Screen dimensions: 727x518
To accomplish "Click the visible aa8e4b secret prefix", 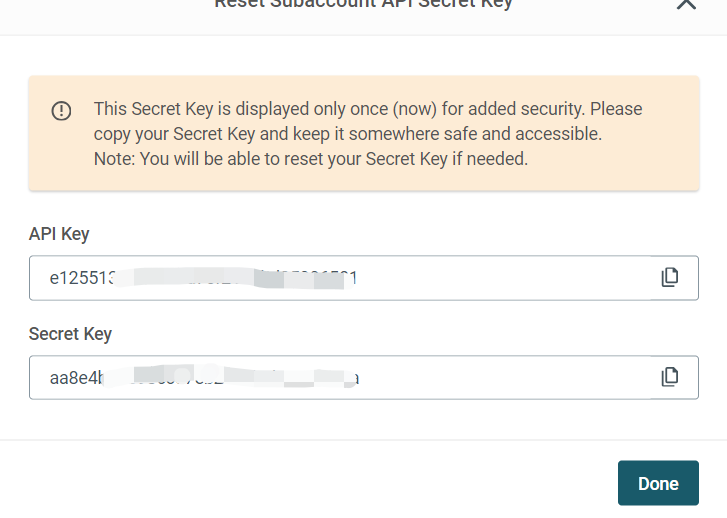I will [x=77, y=378].
